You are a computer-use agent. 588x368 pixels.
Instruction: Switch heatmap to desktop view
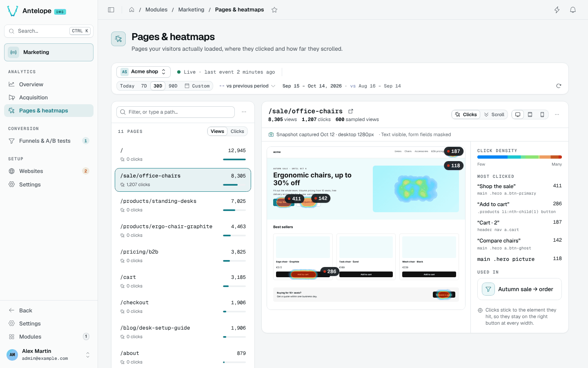pyautogui.click(x=518, y=114)
